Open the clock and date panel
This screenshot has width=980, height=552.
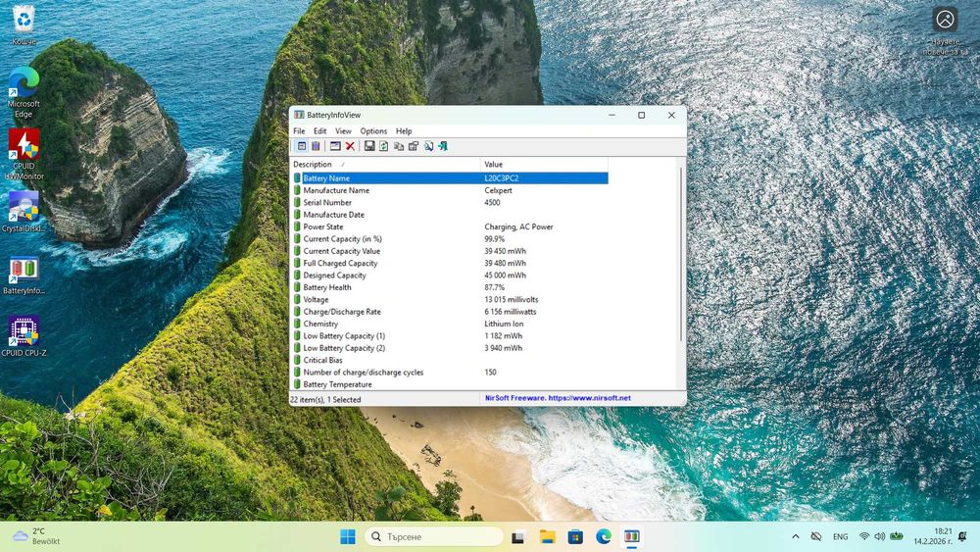[933, 536]
